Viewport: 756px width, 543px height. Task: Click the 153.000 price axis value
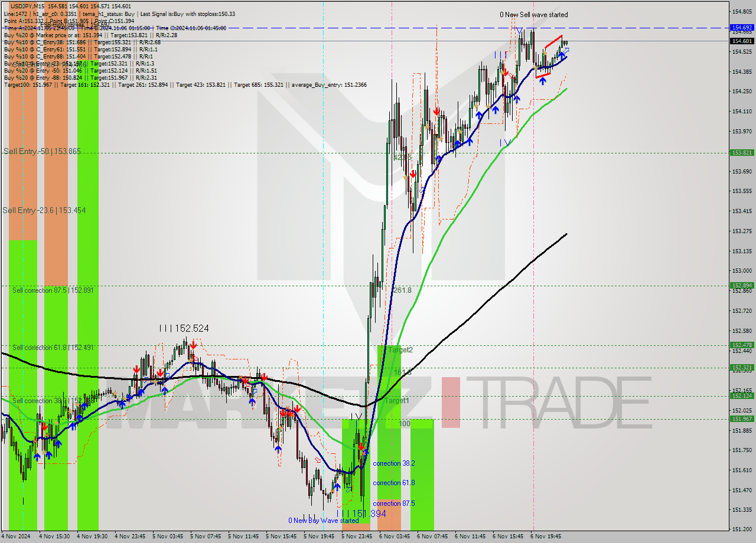click(x=742, y=270)
